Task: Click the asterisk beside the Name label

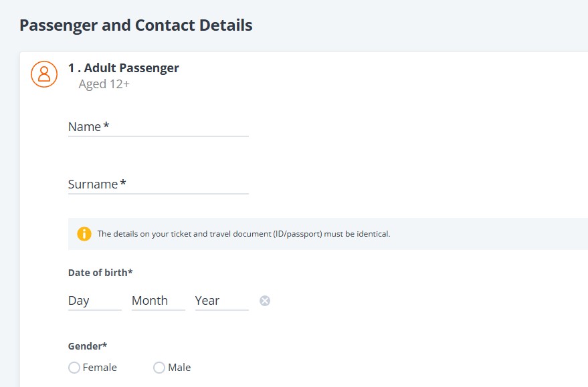Action: (x=106, y=125)
